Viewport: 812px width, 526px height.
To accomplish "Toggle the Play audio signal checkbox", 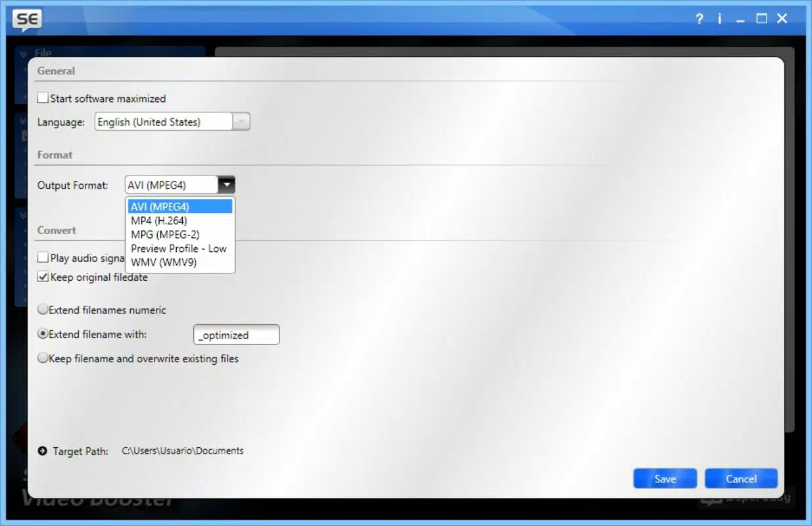I will coord(43,258).
